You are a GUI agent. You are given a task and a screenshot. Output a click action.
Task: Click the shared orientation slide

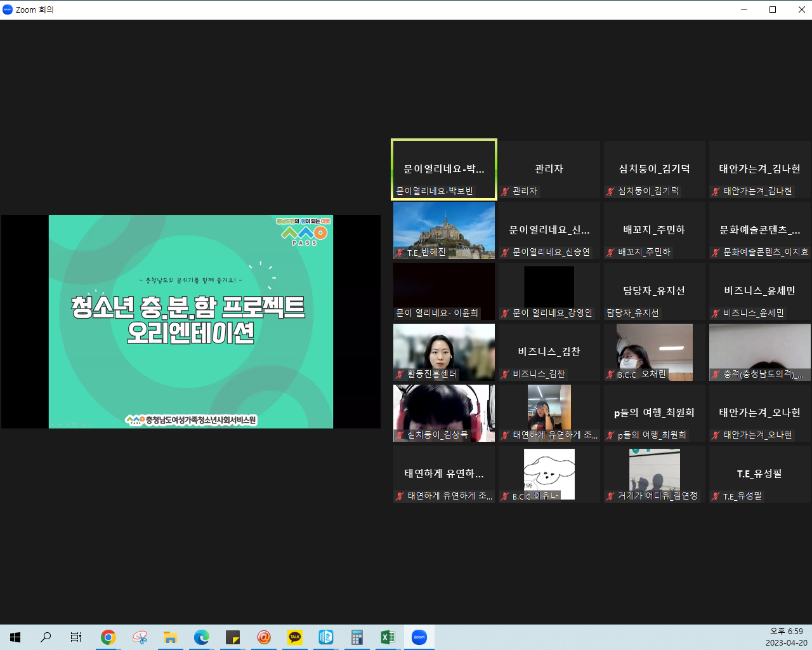[x=191, y=322]
